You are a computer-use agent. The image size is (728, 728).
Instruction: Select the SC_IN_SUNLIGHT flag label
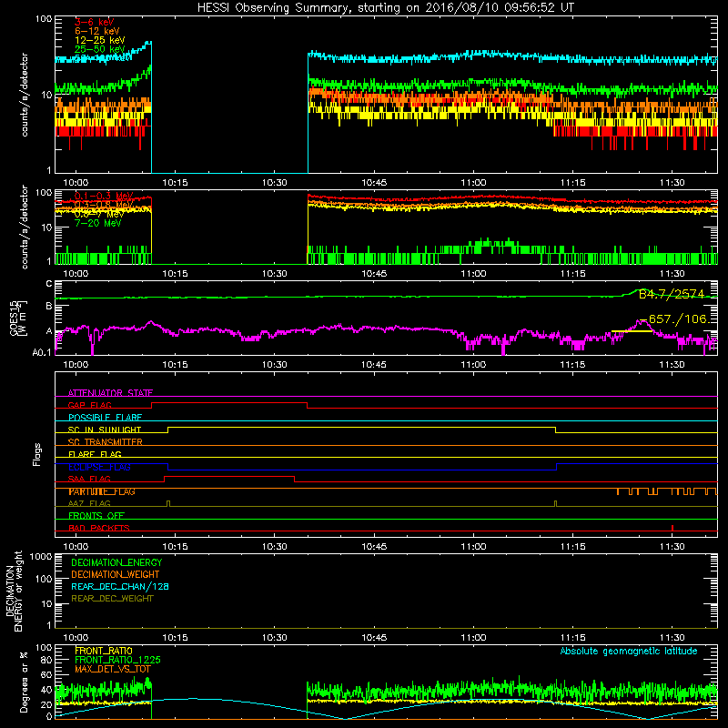pos(105,430)
